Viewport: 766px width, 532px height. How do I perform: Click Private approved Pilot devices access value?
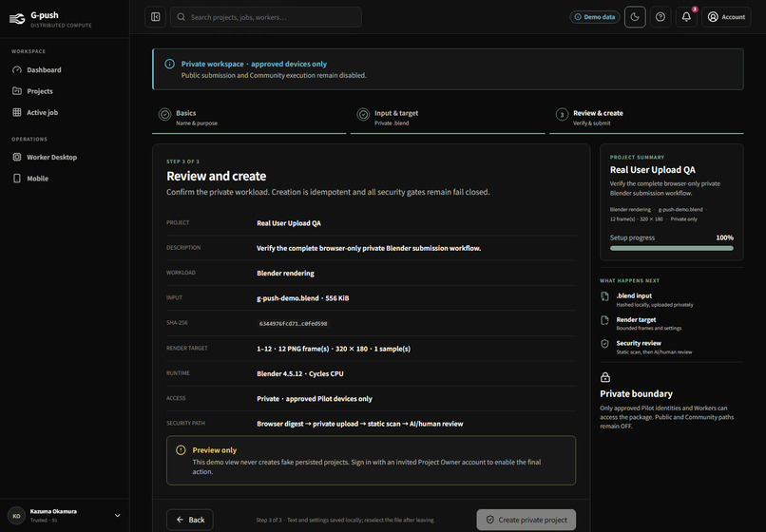click(x=315, y=399)
